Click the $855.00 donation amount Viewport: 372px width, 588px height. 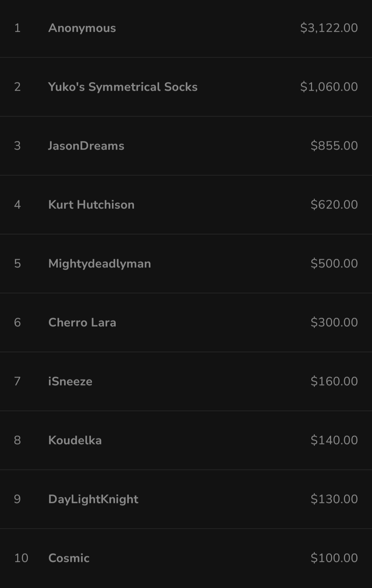334,146
